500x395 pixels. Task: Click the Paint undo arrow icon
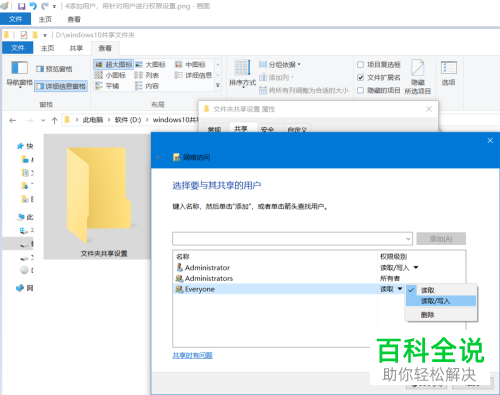(x=33, y=6)
